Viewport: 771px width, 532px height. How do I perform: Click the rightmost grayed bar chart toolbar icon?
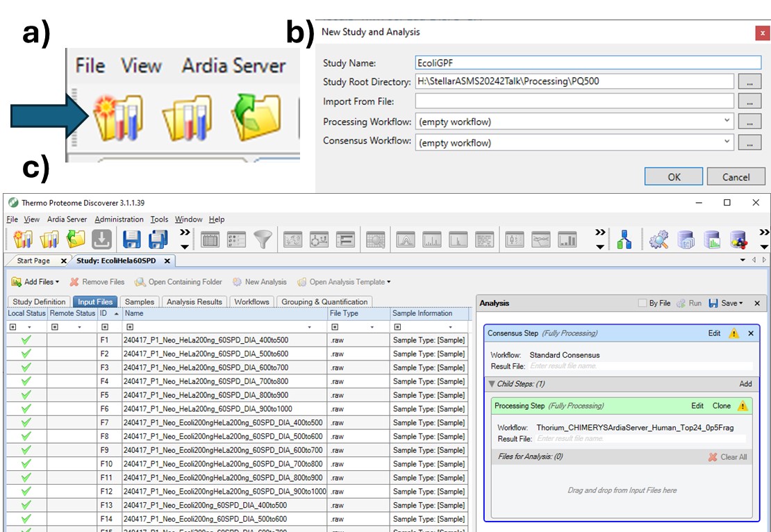pyautogui.click(x=567, y=240)
